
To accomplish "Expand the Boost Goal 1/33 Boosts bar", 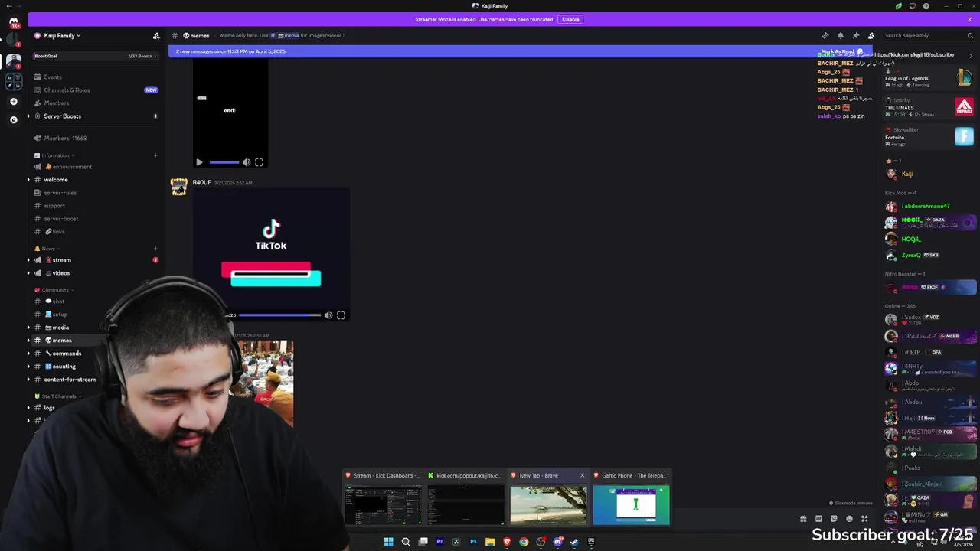I will coord(95,56).
